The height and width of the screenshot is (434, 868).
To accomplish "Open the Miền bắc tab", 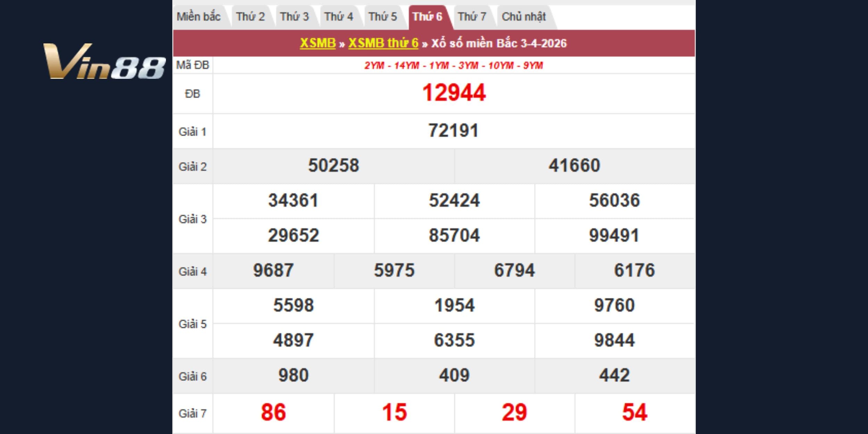I will tap(199, 17).
